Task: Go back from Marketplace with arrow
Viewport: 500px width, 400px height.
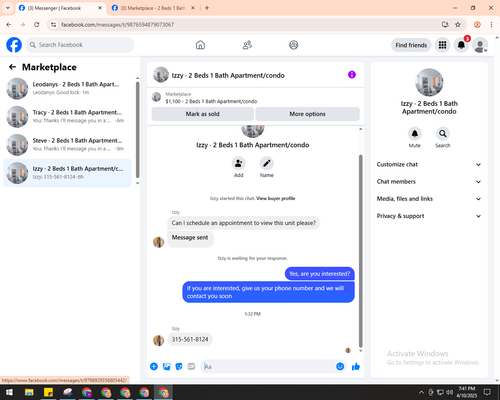Action: [12, 67]
